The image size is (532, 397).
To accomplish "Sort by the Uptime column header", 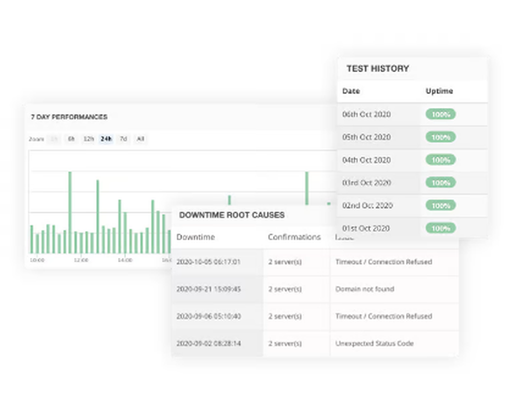I will click(x=439, y=91).
